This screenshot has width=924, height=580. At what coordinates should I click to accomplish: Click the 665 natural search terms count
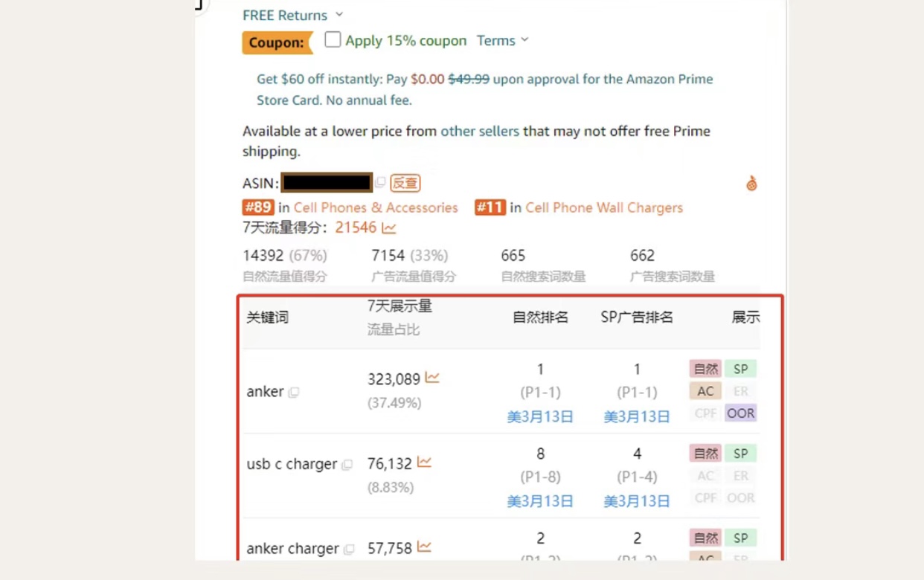[x=513, y=256]
